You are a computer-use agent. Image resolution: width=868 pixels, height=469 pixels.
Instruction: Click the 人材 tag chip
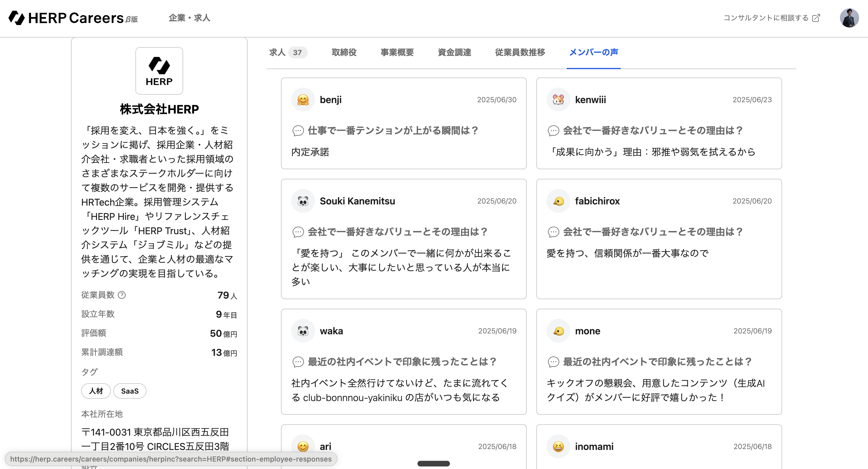coord(96,391)
